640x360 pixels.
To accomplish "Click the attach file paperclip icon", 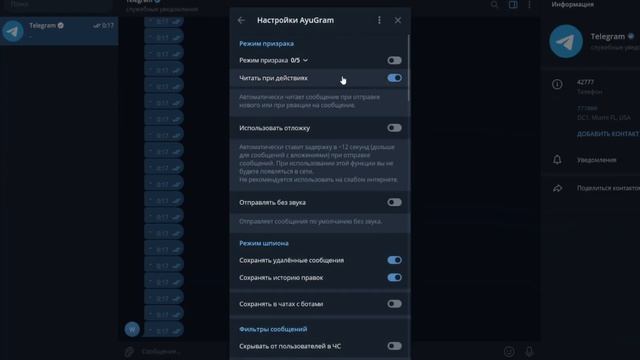I will point(129,351).
